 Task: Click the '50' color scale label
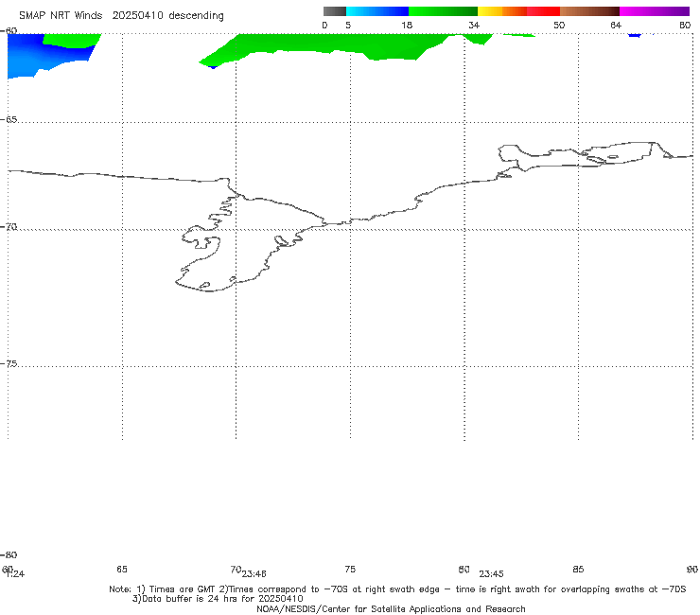pyautogui.click(x=559, y=25)
